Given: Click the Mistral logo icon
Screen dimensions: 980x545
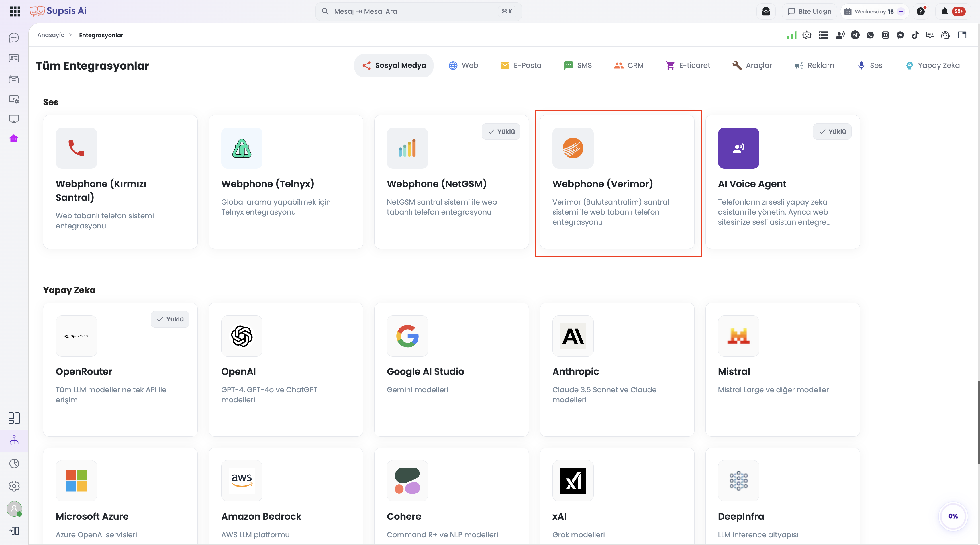Looking at the screenshot, I should [738, 336].
